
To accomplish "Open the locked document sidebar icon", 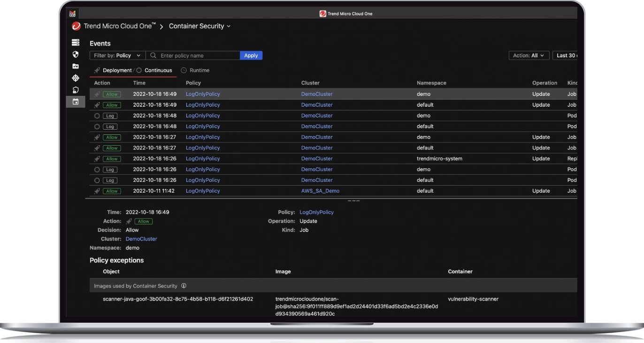I will (76, 90).
